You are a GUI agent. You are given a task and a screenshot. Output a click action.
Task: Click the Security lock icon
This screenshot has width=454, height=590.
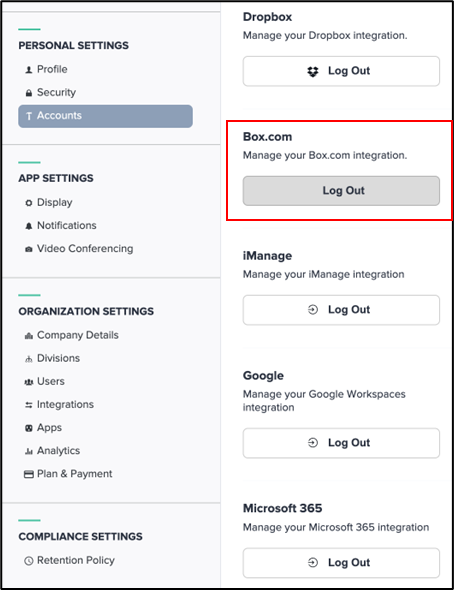click(x=29, y=93)
